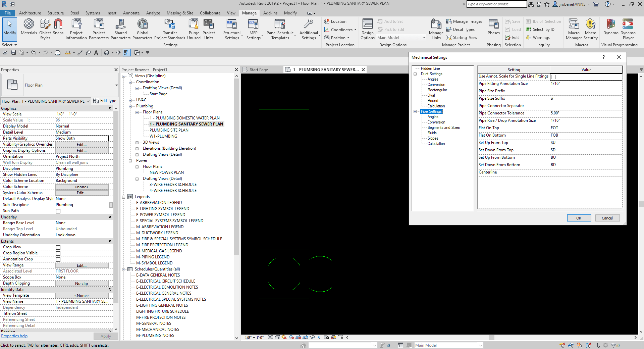Open Dynamo visual programming
Viewport: 644px width, 349px height.
pos(610,29)
